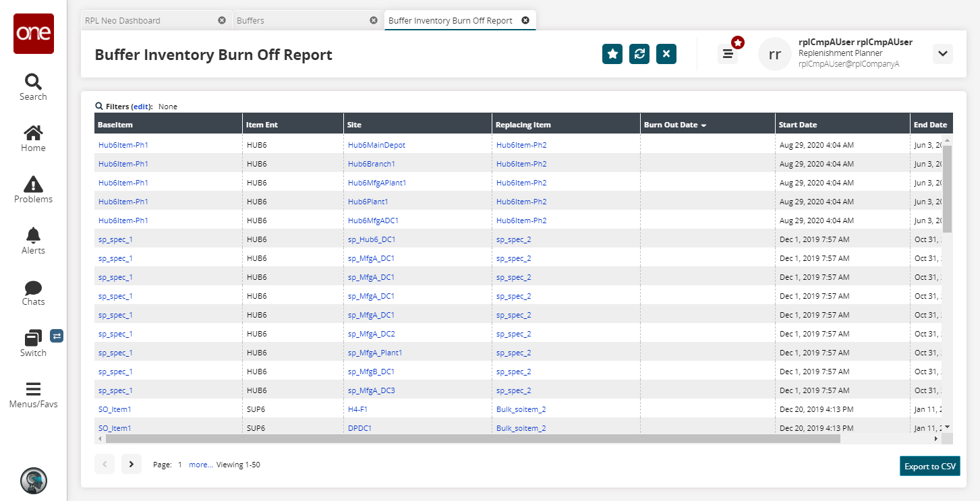Open Alerts bell icon
The height and width of the screenshot is (501, 980).
[33, 241]
